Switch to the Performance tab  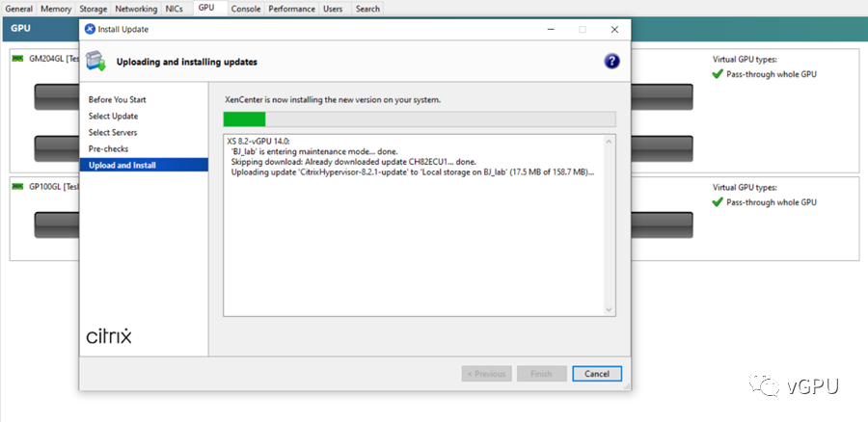point(291,9)
